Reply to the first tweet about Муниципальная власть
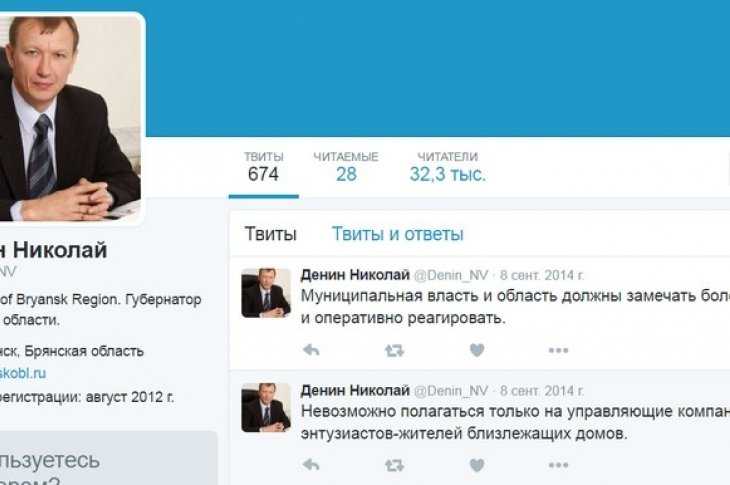Viewport: 730px width, 485px height. 311,350
